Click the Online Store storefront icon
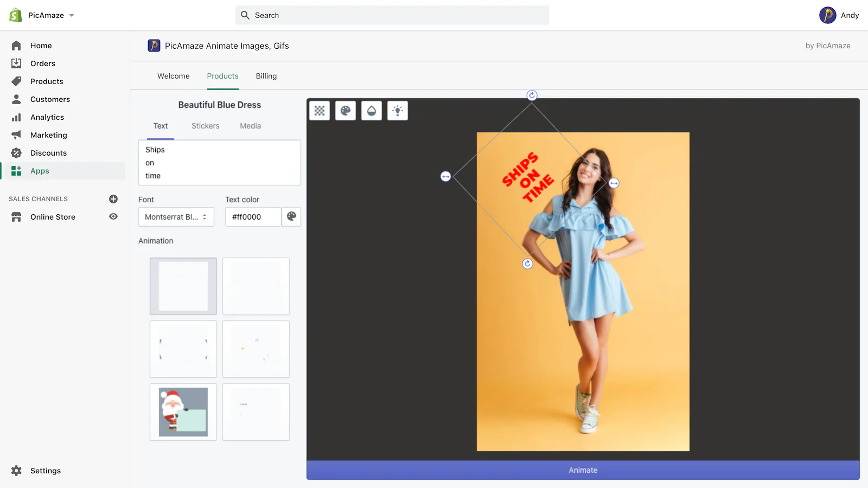Viewport: 868px width, 488px height. point(16,217)
